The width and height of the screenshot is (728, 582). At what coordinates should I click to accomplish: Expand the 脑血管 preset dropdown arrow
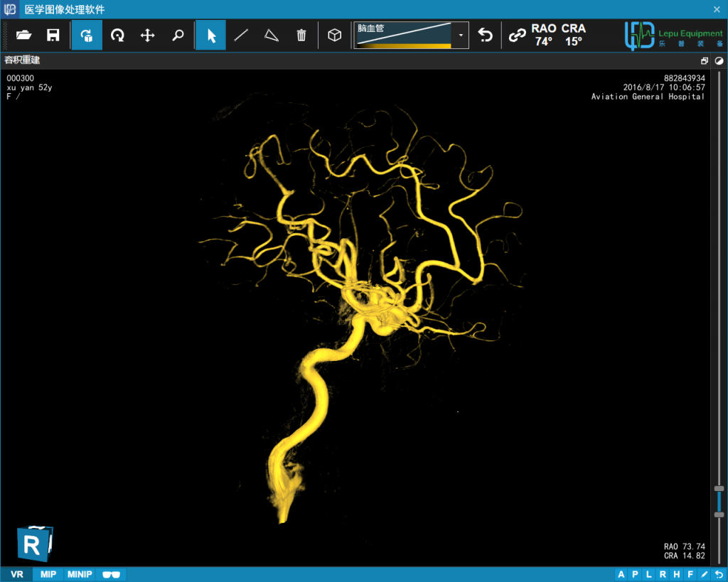coord(461,35)
